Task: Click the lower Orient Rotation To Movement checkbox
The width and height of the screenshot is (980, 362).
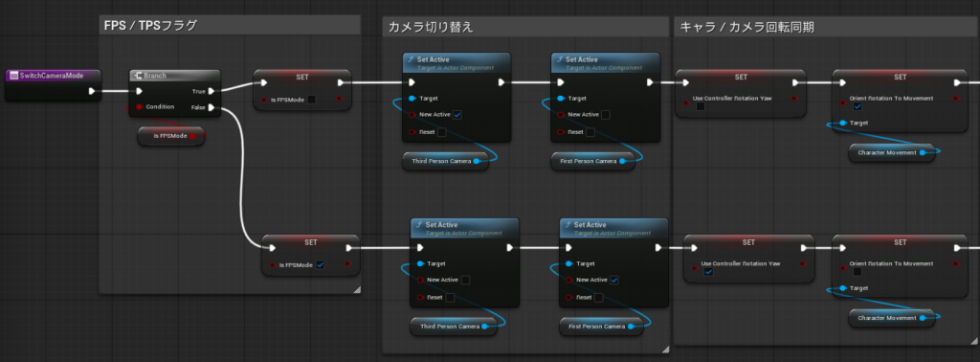Action: (x=857, y=272)
